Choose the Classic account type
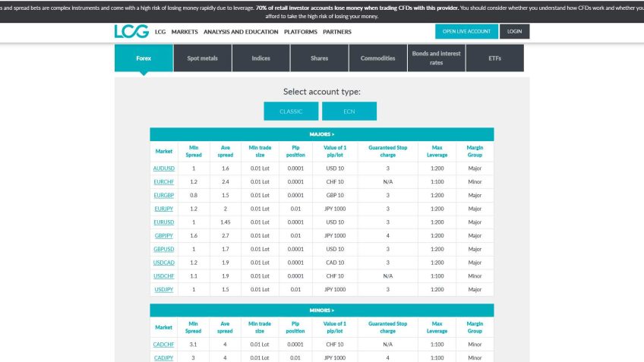Viewport: 644px width, 362px height. 291,112
